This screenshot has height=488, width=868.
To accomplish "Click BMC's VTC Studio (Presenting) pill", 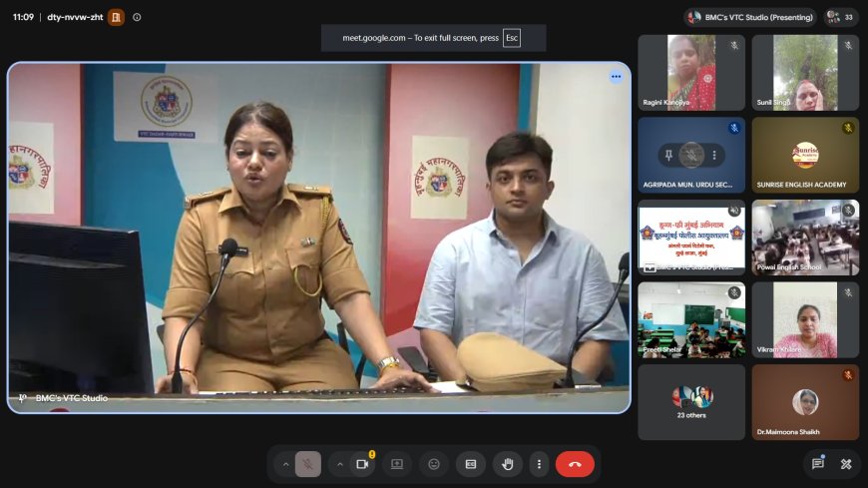I will point(750,17).
